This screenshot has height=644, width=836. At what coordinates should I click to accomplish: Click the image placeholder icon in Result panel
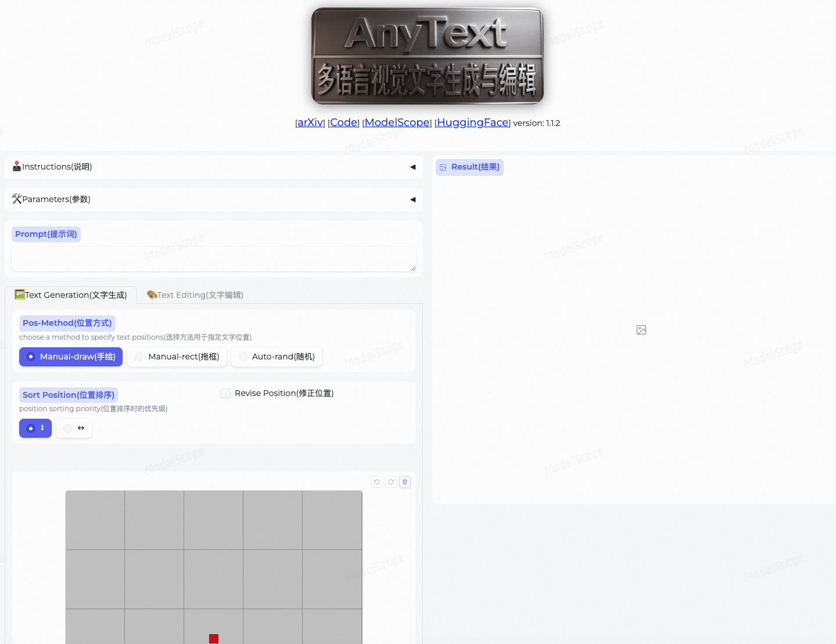tap(641, 330)
